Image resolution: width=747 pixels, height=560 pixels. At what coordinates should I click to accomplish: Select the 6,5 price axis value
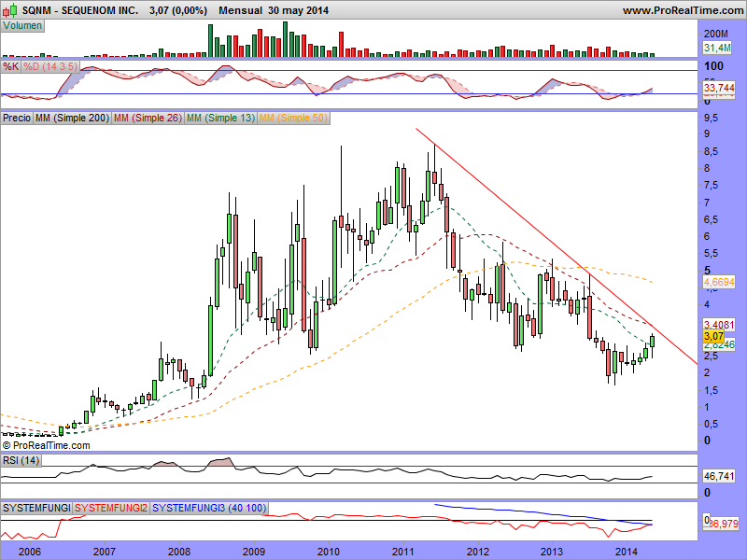[712, 219]
